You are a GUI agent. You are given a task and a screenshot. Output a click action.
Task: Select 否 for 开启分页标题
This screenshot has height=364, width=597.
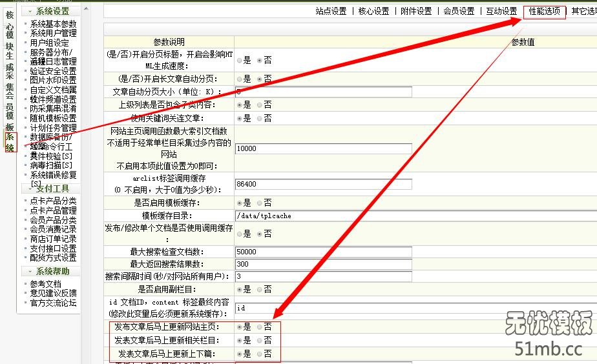point(260,61)
